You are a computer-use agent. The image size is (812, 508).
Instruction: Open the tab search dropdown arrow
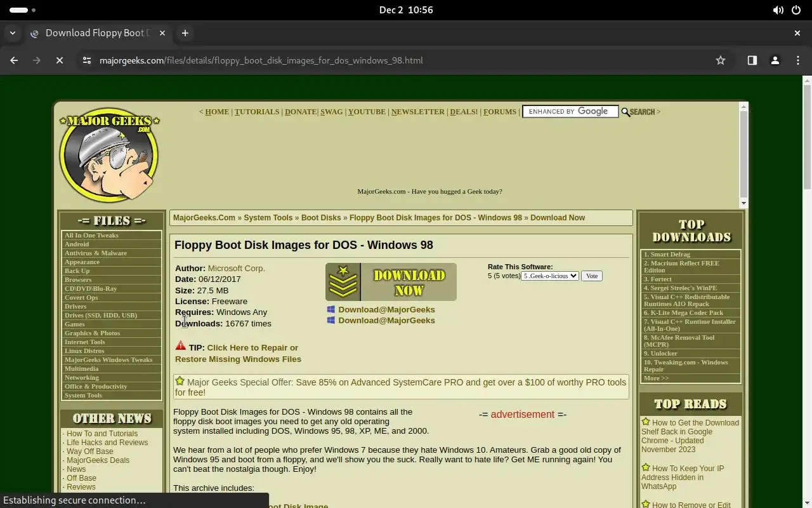click(12, 33)
